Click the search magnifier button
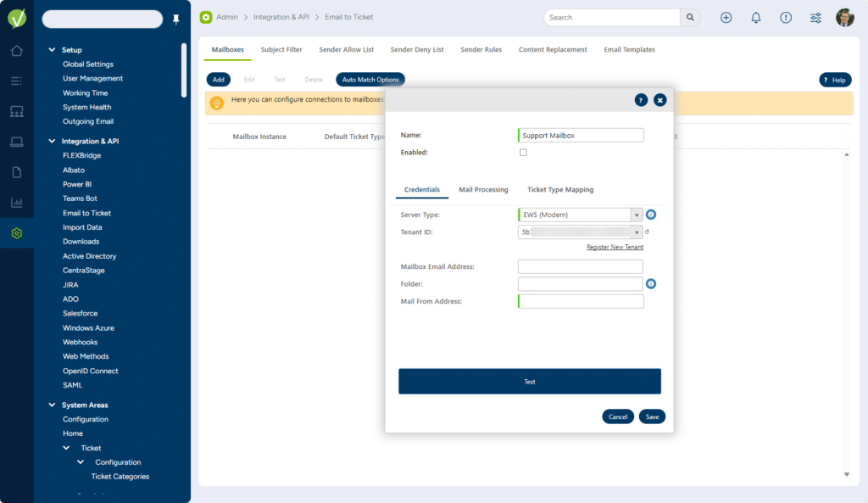 coord(692,18)
